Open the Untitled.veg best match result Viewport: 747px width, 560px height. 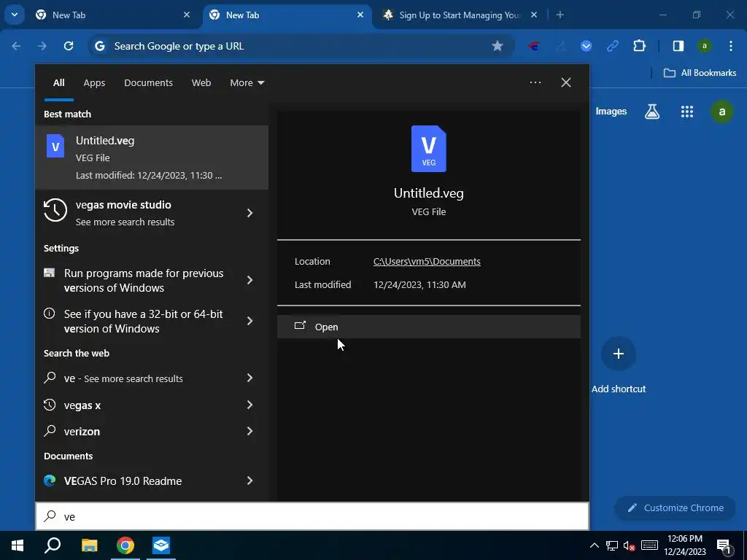pos(152,157)
